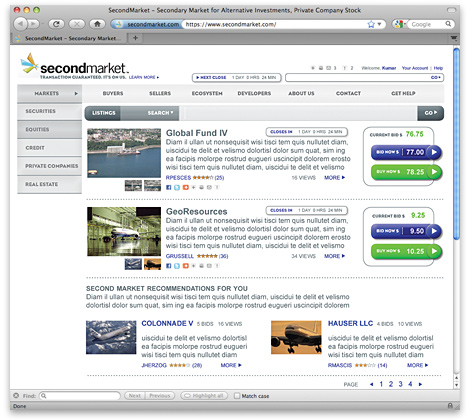470x420 pixels.
Task: Open the Sellers menu
Action: 160,93
